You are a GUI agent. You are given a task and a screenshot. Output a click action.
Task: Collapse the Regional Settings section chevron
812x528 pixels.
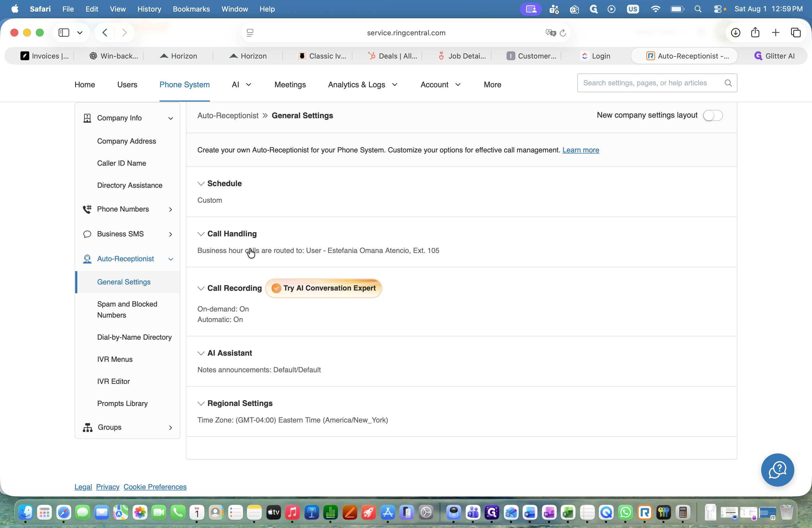[201, 403]
